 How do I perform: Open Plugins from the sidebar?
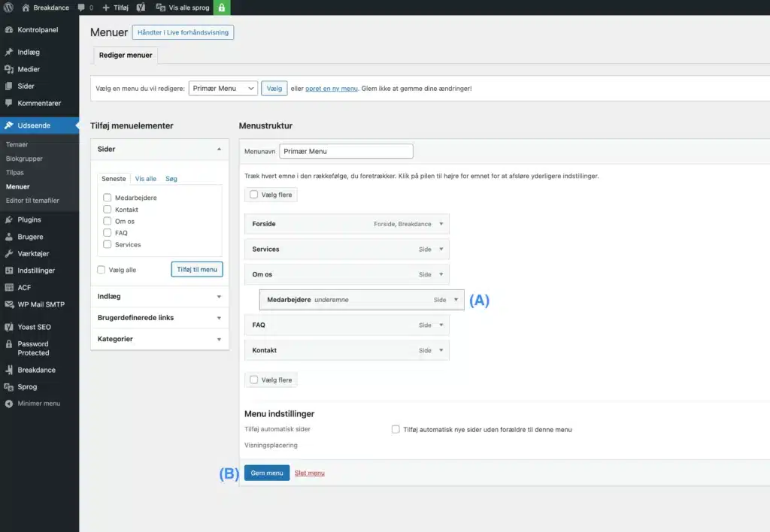click(29, 219)
